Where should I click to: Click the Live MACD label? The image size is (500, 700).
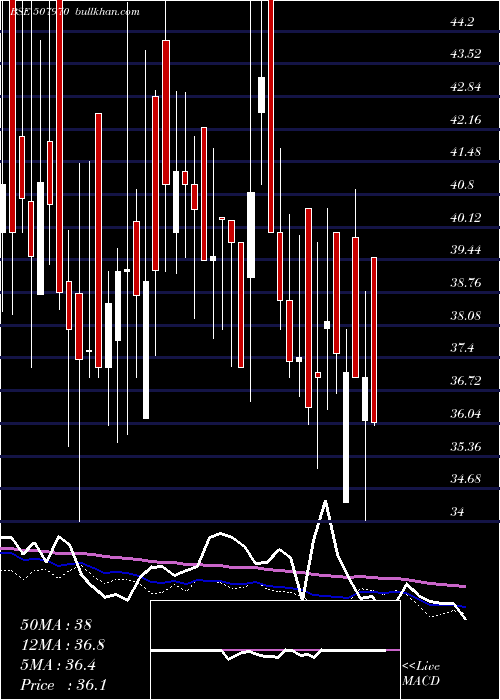coord(421,674)
